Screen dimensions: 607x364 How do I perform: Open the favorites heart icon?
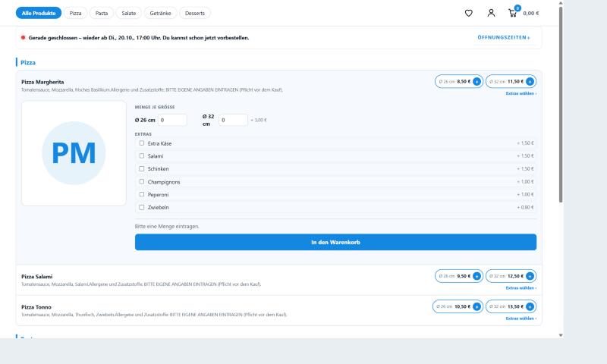[468, 13]
